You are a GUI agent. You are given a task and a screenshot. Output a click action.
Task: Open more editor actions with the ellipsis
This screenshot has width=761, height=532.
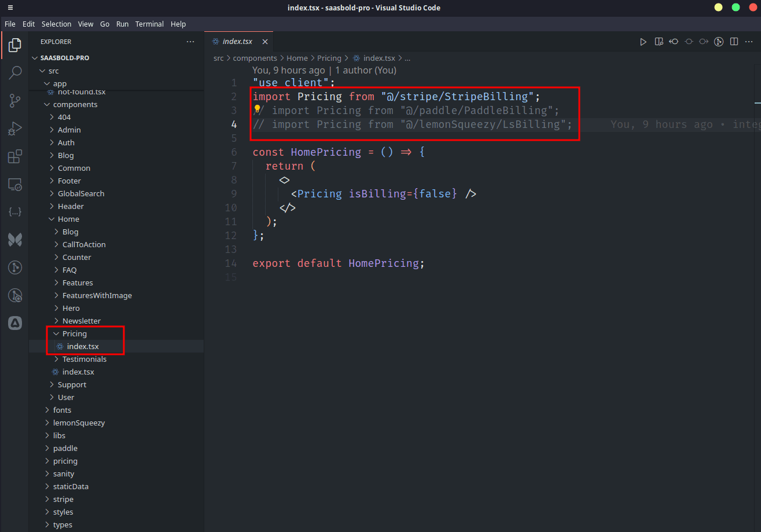tap(749, 41)
